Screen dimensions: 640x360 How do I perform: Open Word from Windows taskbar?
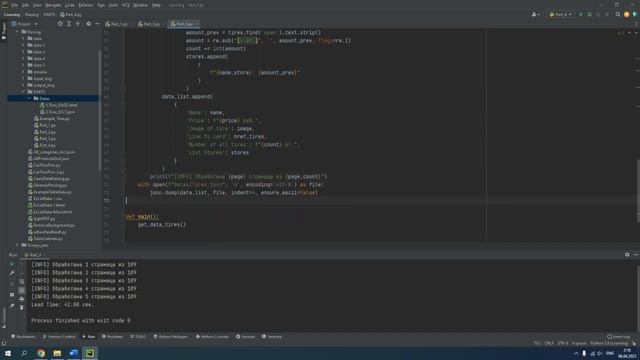[73, 353]
